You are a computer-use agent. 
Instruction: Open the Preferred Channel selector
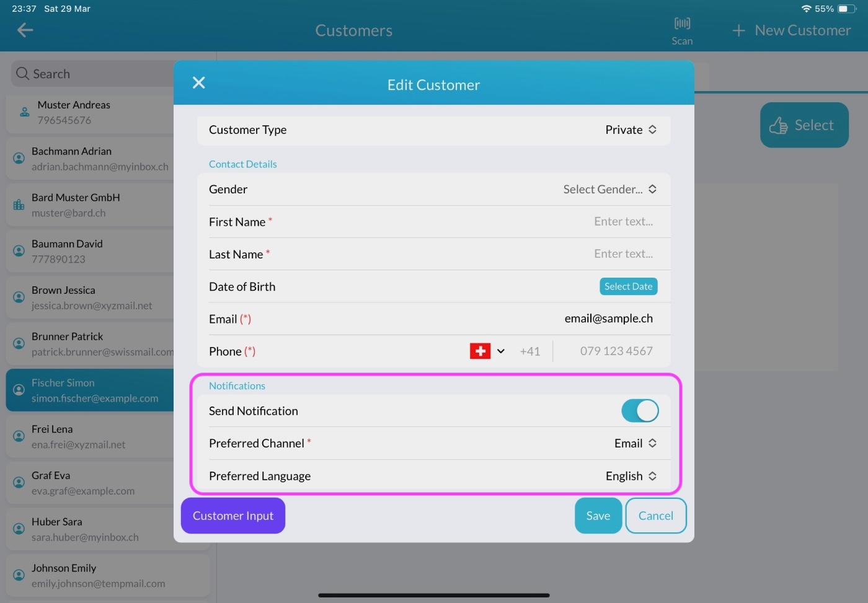click(635, 444)
